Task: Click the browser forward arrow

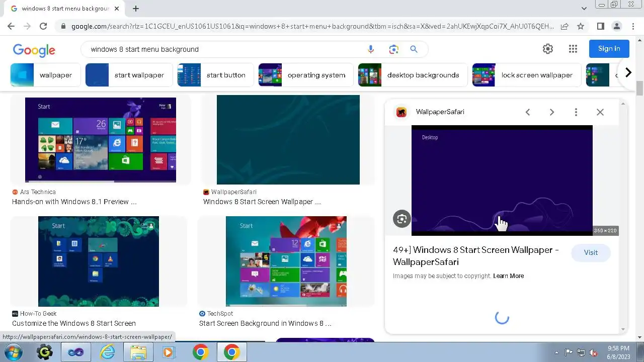Action: [27, 26]
